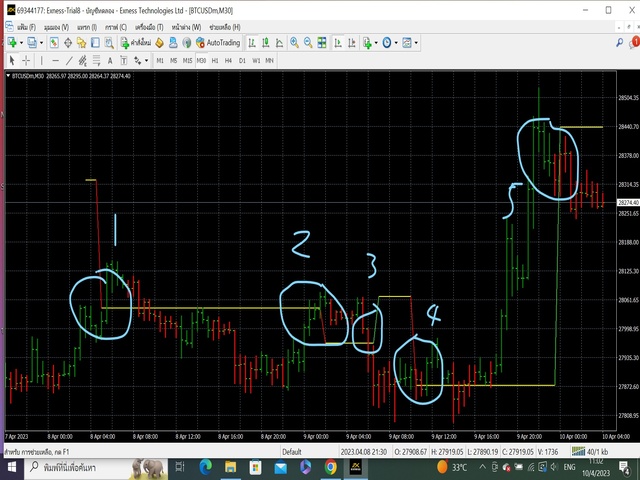Select the crosshair cursor tool
Screen dimensions: 640x480
[26, 60]
